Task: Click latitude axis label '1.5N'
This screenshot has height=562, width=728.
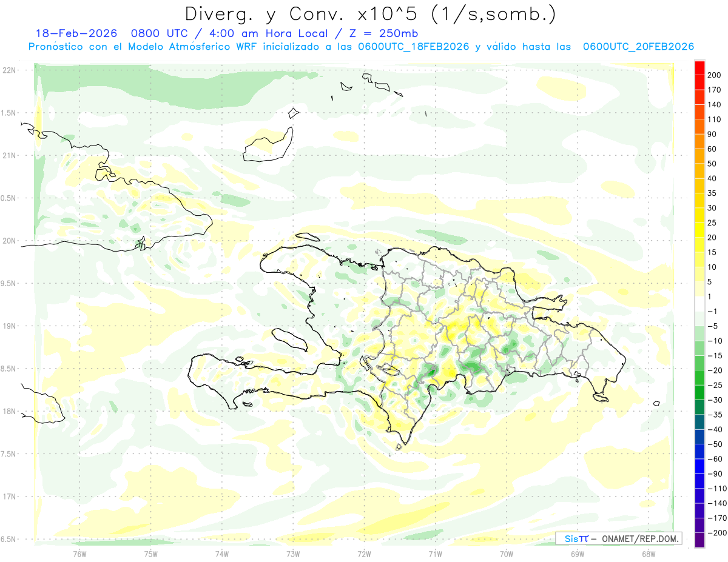Action: (x=9, y=113)
